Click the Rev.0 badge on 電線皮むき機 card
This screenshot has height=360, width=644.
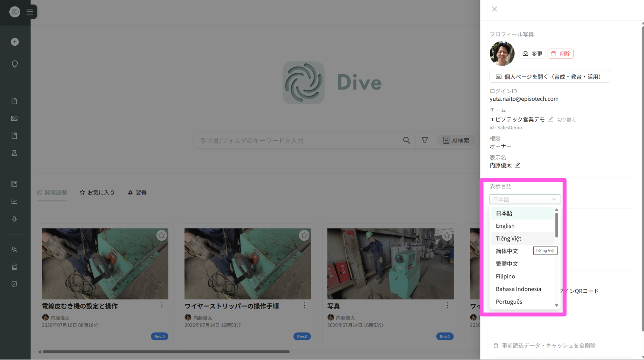159,337
